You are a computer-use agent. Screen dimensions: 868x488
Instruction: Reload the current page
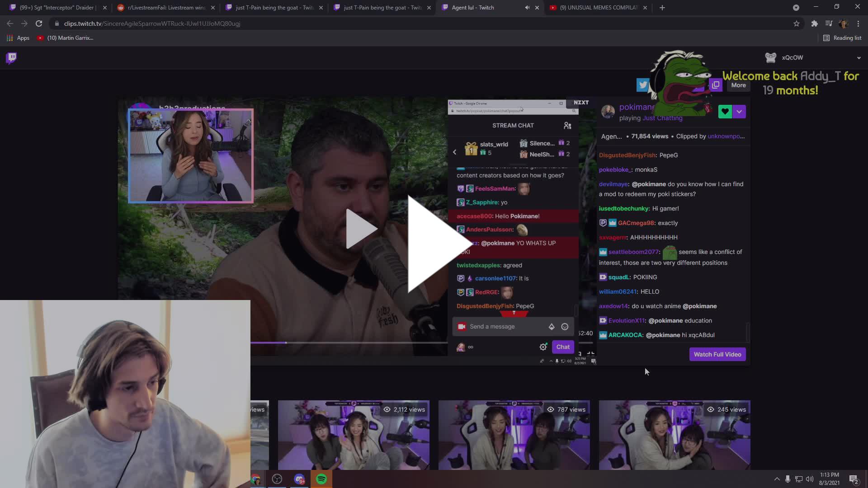(39, 23)
